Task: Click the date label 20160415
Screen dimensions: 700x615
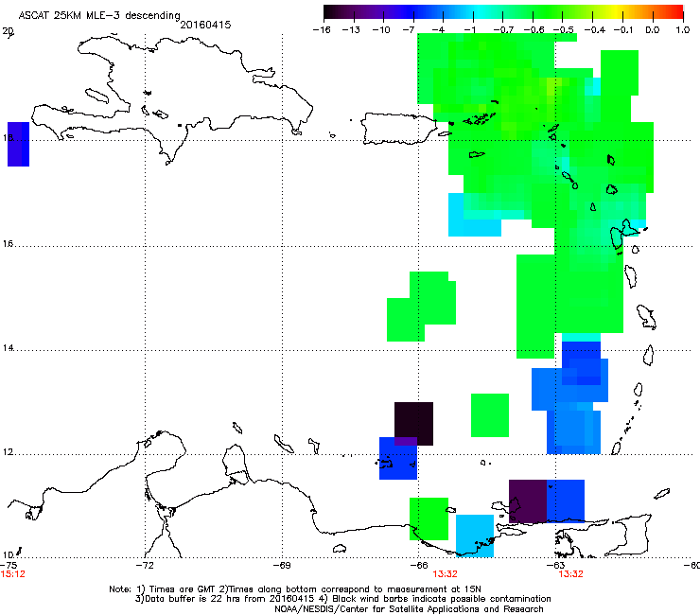Action: pos(205,25)
